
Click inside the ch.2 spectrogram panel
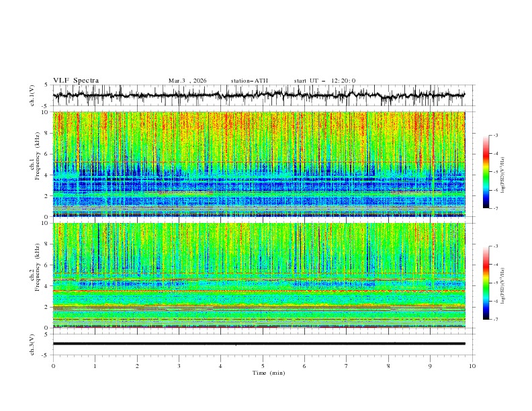pos(259,275)
